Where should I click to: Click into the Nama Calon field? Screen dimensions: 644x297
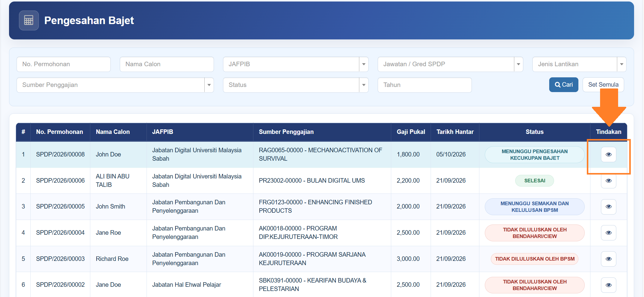click(167, 64)
